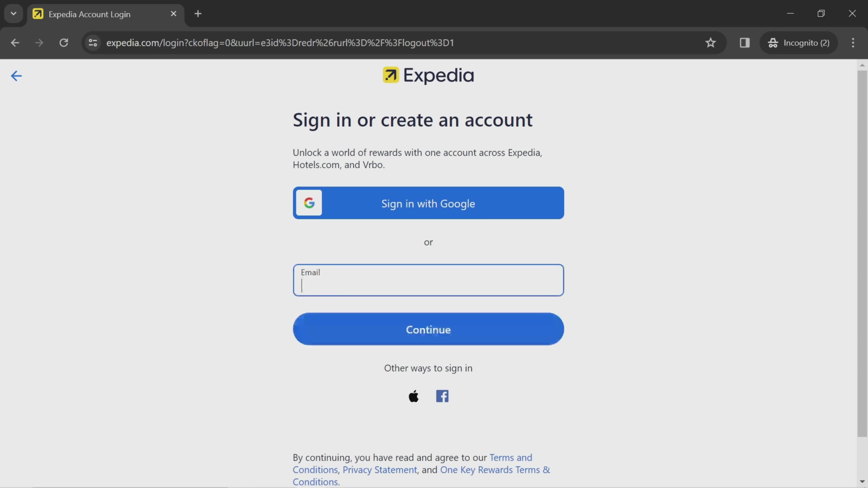
Task: Click "Other ways to sign in" text
Action: (428, 368)
